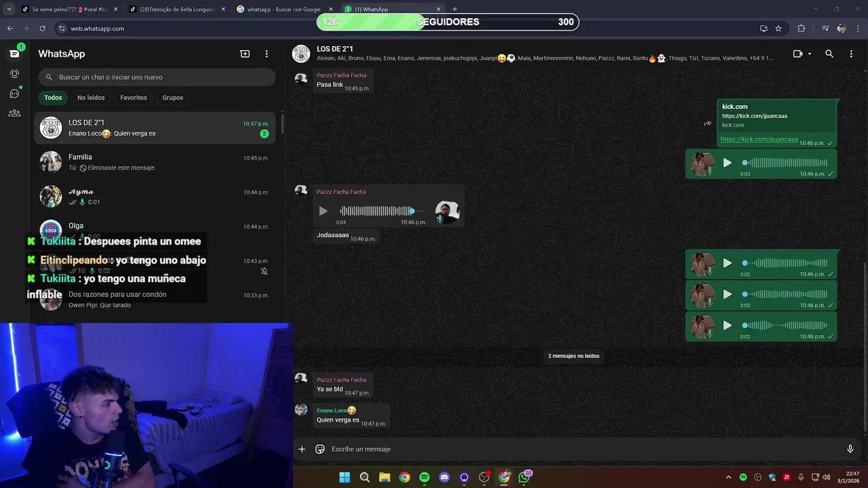Click the chat list scrollbar

coord(282,125)
